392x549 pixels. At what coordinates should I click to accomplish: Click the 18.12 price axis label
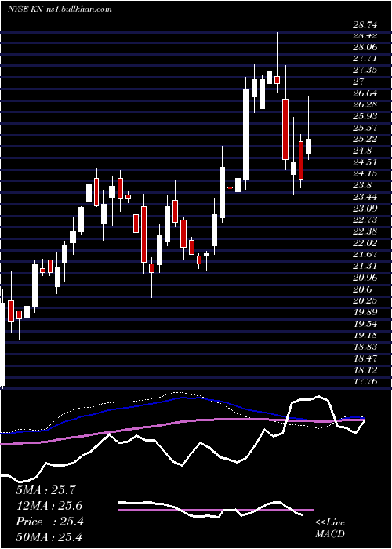[x=365, y=370]
